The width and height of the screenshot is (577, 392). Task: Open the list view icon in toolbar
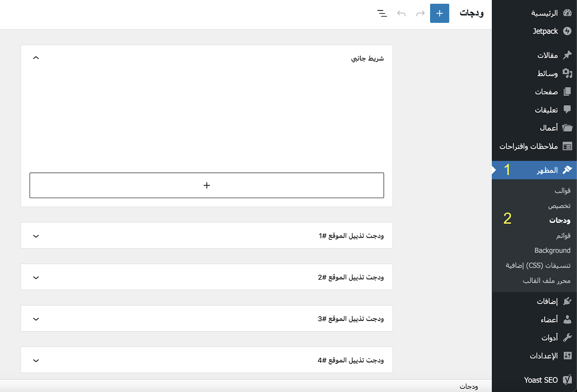(382, 14)
